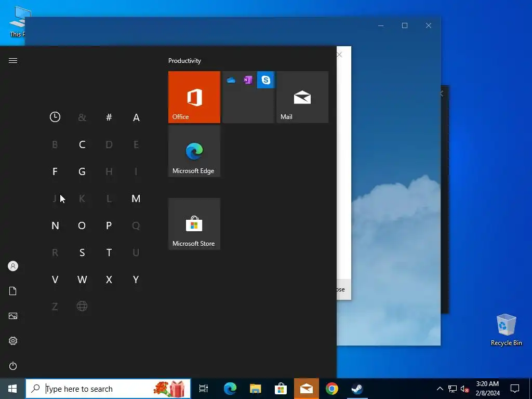This screenshot has height=399, width=532.
Task: Jump to apps starting with W
Action: click(x=82, y=280)
